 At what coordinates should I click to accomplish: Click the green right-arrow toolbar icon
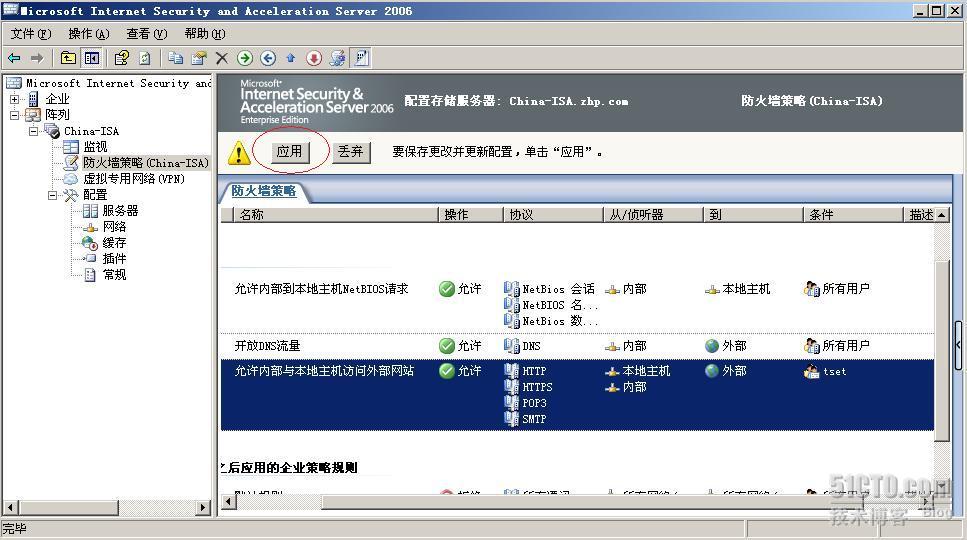245,59
